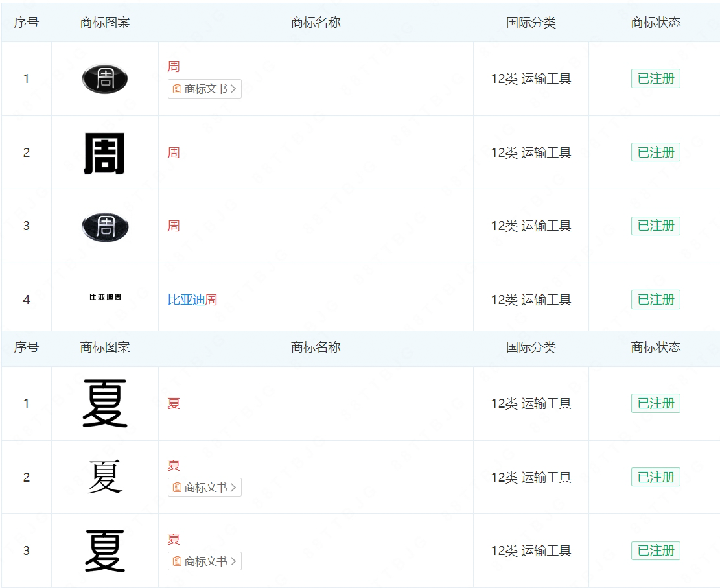Click the 国际分类 header in the 夏 table
The height and width of the screenshot is (588, 720).
tap(531, 347)
